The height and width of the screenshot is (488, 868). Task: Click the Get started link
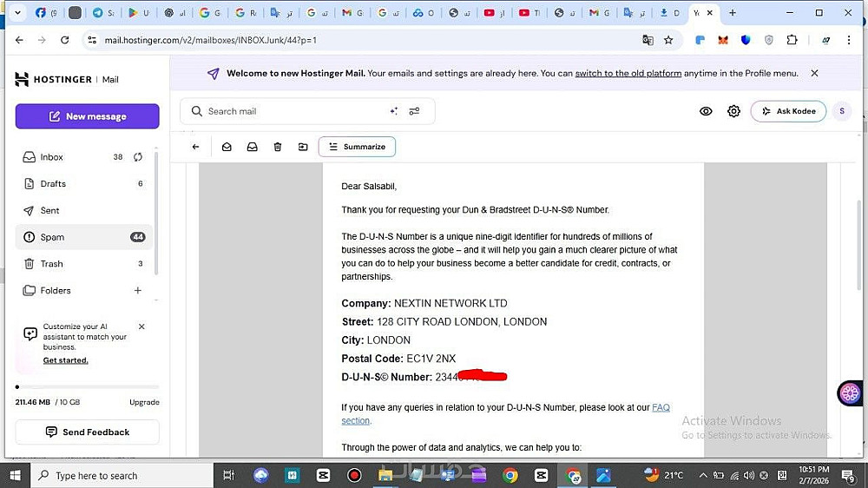click(x=65, y=360)
